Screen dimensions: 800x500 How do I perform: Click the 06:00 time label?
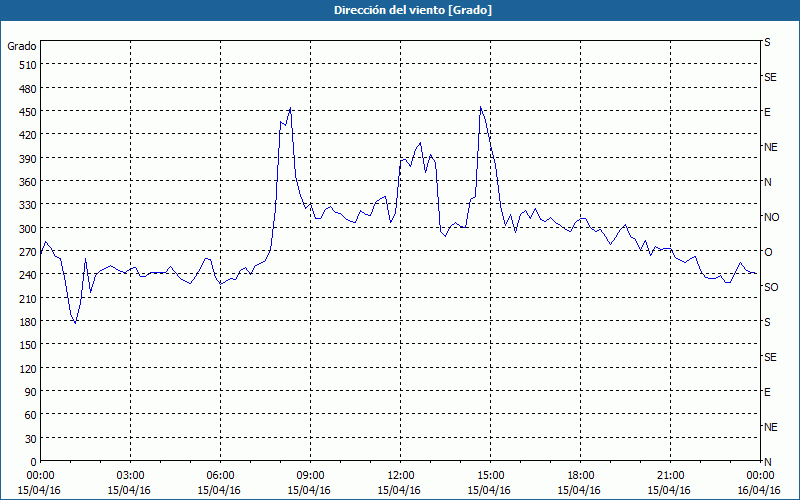(x=220, y=476)
